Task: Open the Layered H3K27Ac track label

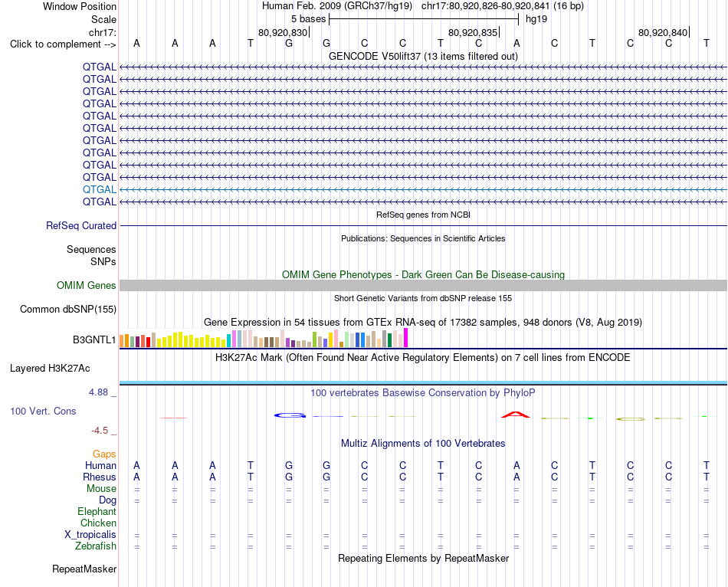Action: click(x=50, y=369)
